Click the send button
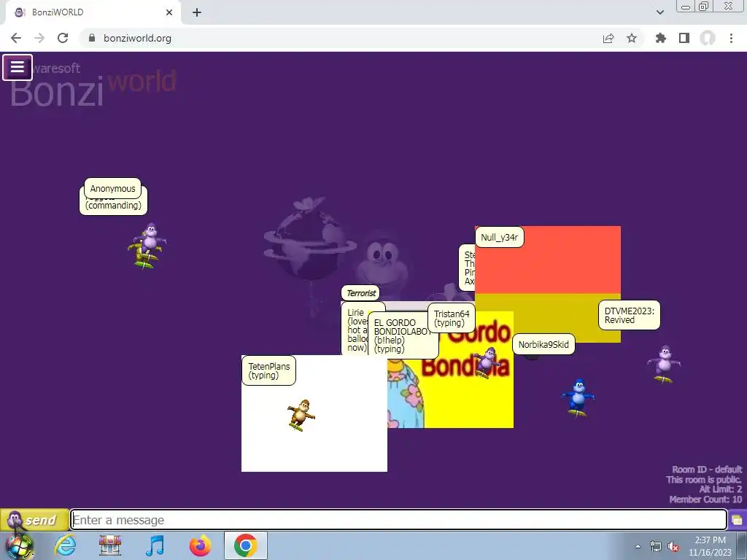The image size is (747, 560). point(34,519)
